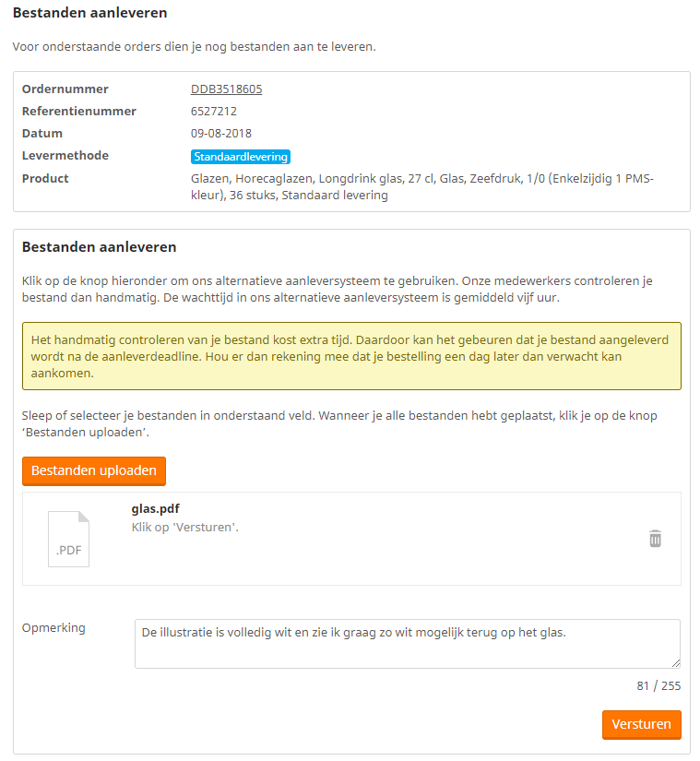The width and height of the screenshot is (700, 761).
Task: Click the Ordernummer label
Action: point(65,89)
